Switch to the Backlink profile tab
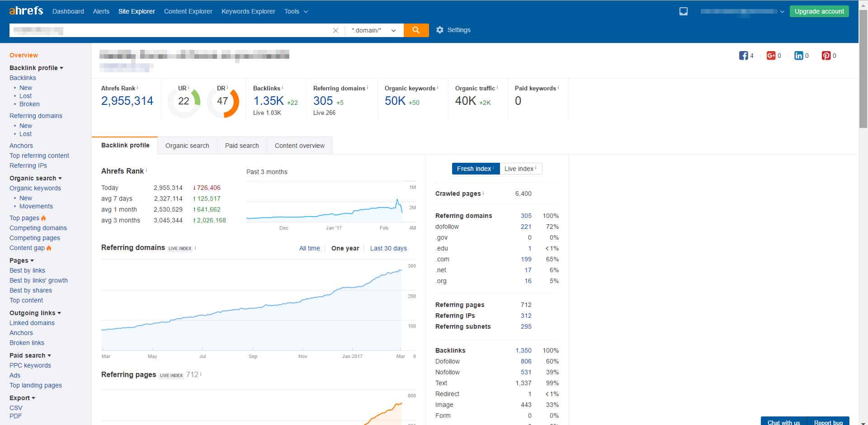The width and height of the screenshot is (868, 425). click(125, 145)
